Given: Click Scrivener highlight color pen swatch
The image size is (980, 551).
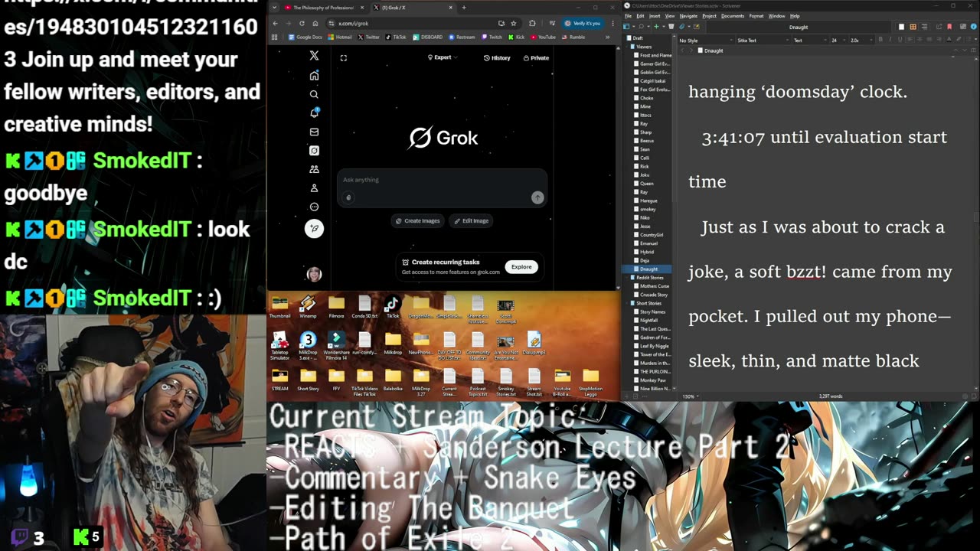Looking at the screenshot, I should pyautogui.click(x=959, y=40).
